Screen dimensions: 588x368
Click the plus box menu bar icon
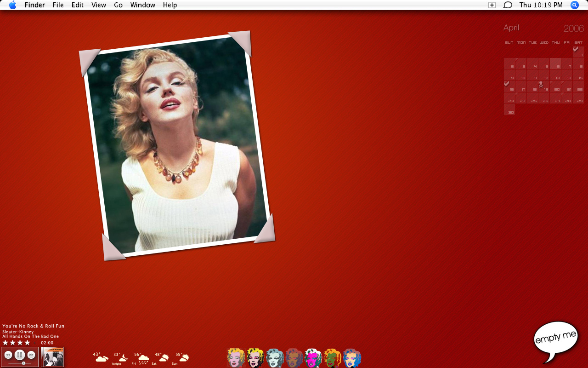coord(492,5)
